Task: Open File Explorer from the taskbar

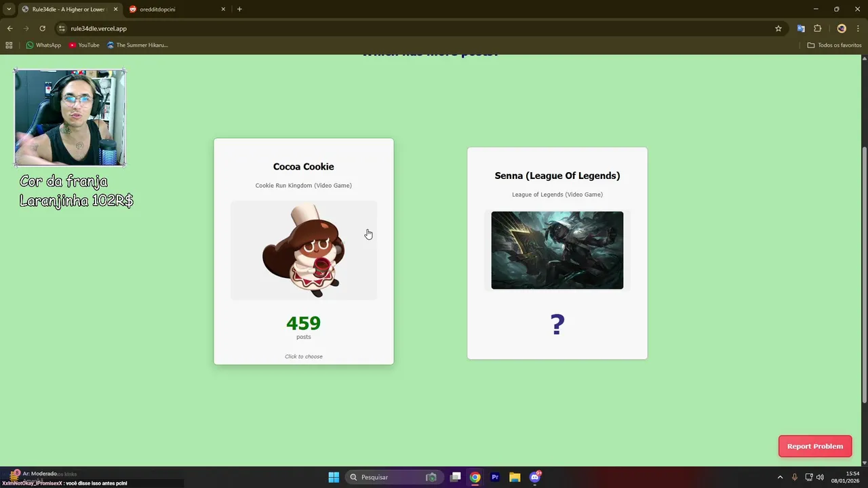Action: tap(515, 477)
